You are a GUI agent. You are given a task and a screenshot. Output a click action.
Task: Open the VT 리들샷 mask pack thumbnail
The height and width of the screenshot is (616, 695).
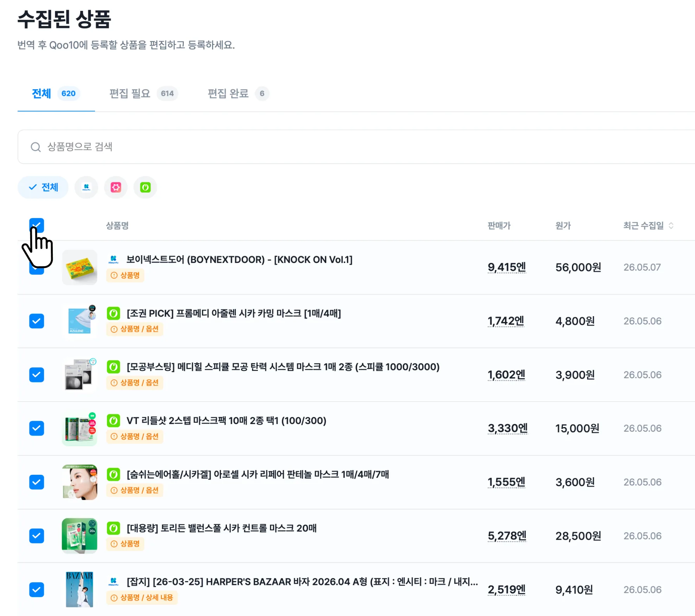[80, 428]
